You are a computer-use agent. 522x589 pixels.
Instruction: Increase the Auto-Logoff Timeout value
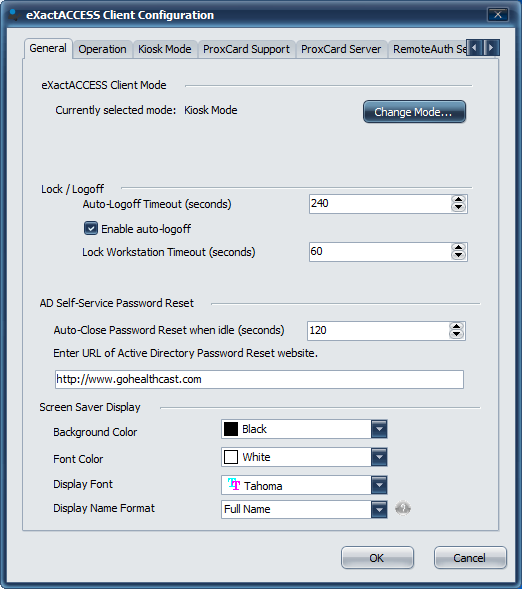(458, 199)
